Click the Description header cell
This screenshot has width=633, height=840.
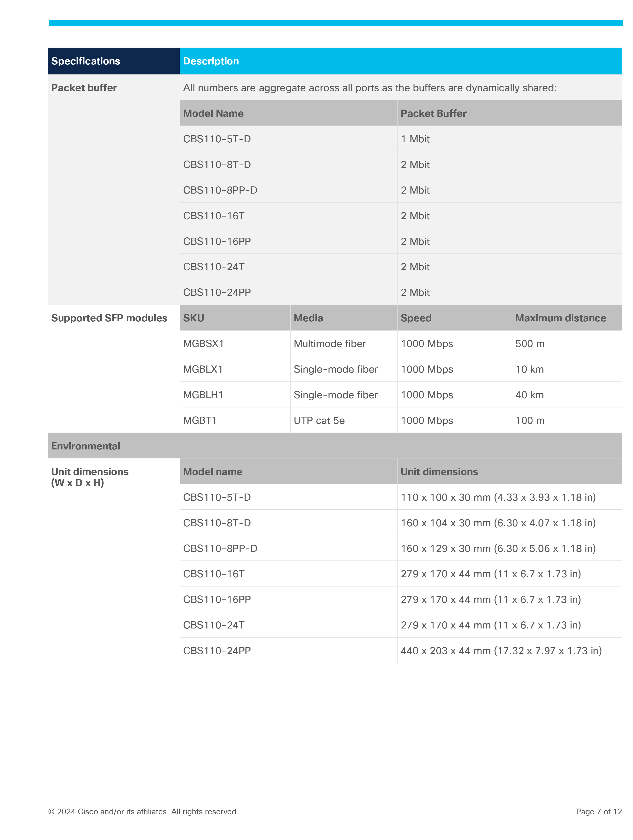click(211, 61)
